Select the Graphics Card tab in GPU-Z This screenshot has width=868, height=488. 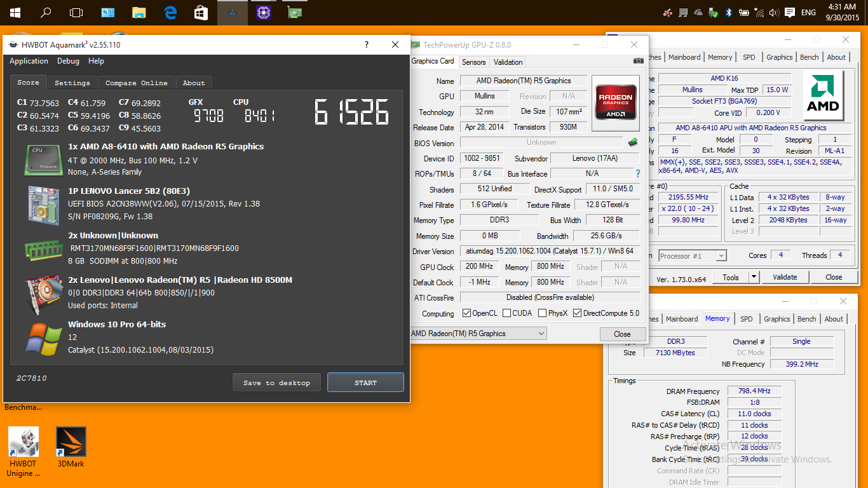(x=433, y=61)
